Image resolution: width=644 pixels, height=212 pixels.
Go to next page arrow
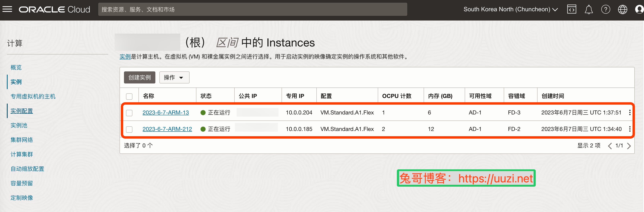pos(629,146)
